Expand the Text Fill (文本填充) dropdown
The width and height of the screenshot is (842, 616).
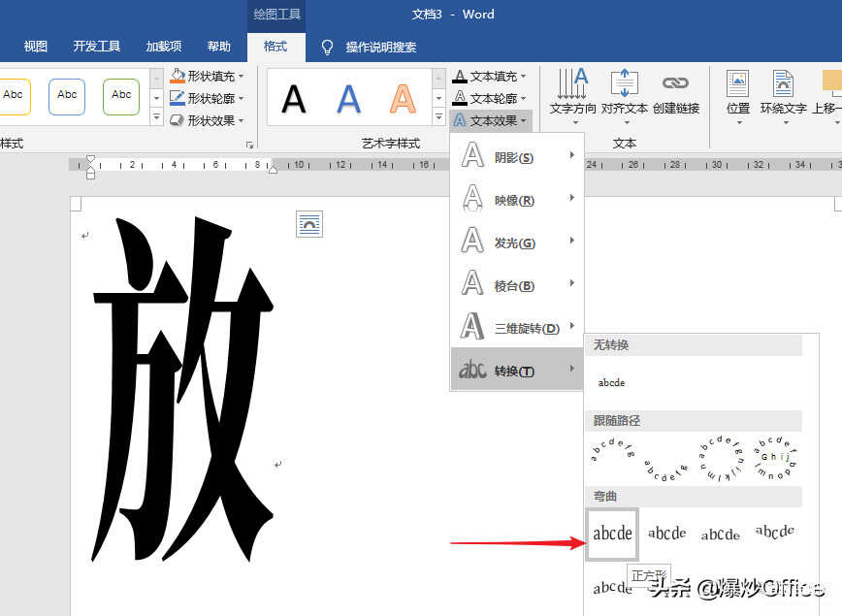[x=524, y=76]
